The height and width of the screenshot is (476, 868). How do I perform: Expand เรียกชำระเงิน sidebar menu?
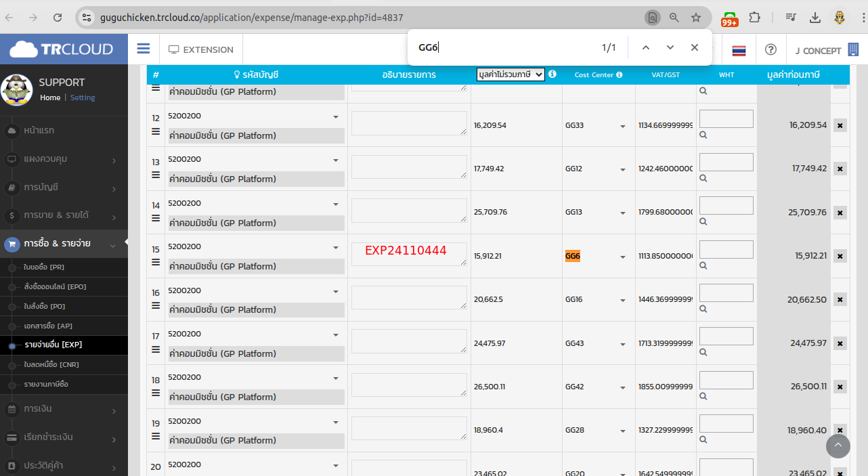click(x=64, y=437)
